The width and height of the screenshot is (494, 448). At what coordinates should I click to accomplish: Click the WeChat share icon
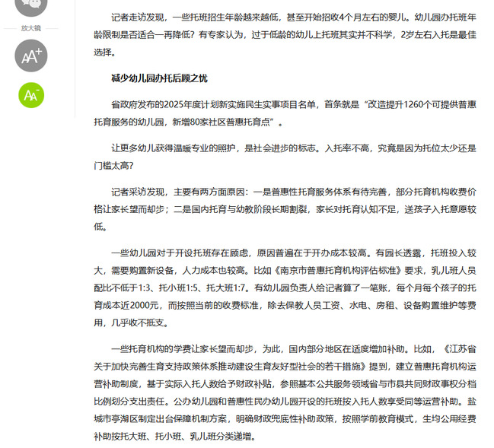pos(30,5)
